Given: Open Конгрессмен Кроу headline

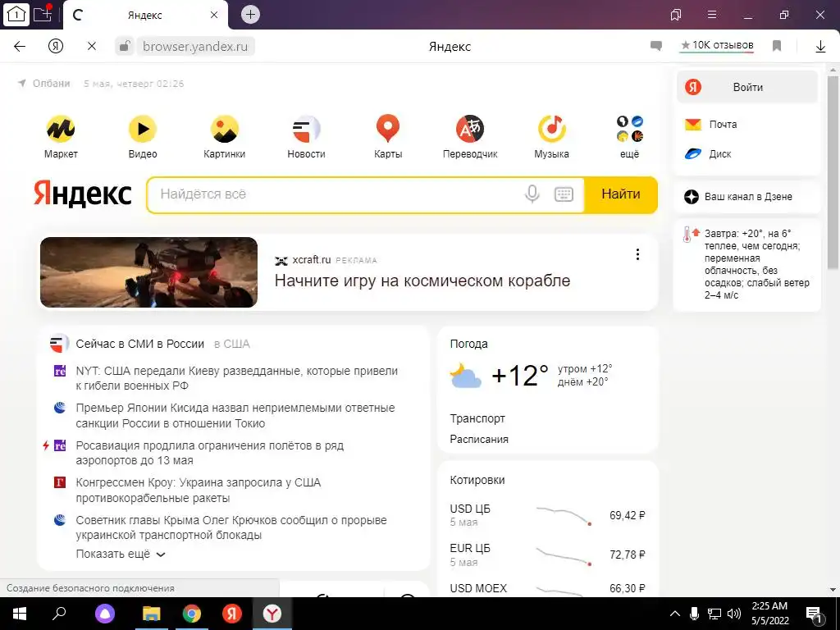Looking at the screenshot, I should tap(199, 491).
